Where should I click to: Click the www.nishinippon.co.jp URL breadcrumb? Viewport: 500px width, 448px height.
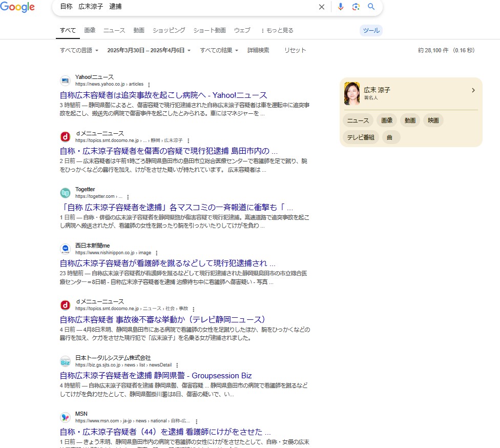click(x=113, y=253)
